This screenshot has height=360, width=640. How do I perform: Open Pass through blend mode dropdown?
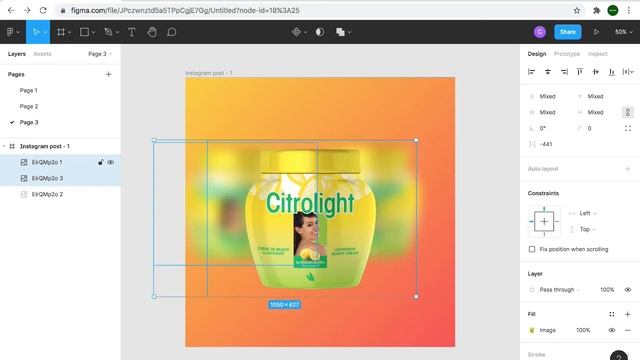(x=560, y=289)
